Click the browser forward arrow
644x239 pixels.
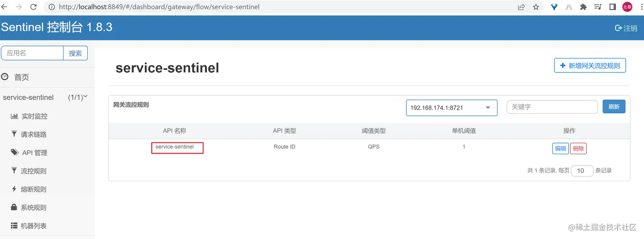pos(19,7)
